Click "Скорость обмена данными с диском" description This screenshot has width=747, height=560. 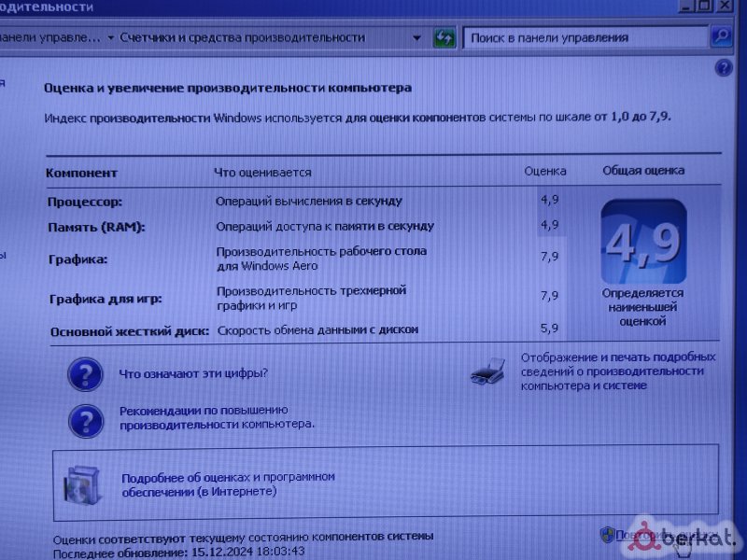click(317, 329)
